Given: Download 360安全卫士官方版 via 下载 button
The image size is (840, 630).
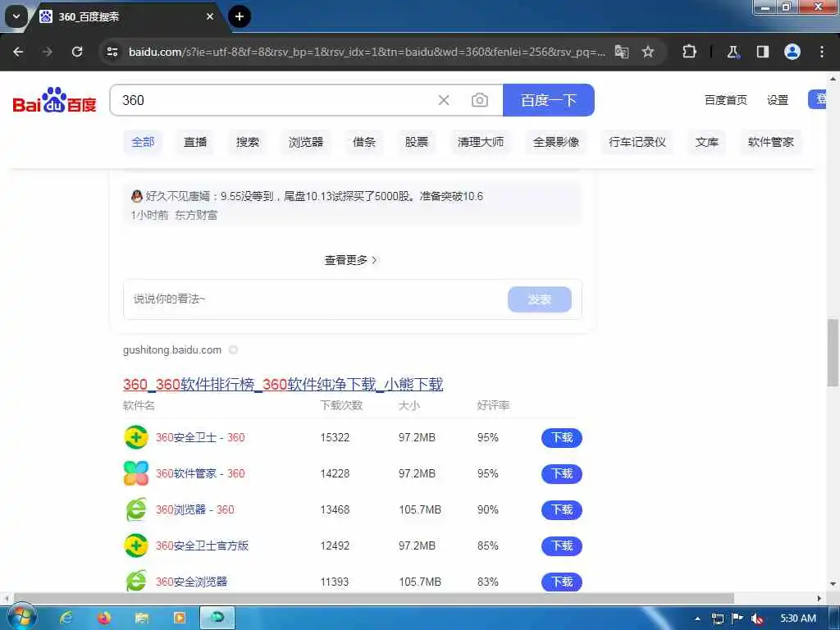Looking at the screenshot, I should [x=562, y=546].
